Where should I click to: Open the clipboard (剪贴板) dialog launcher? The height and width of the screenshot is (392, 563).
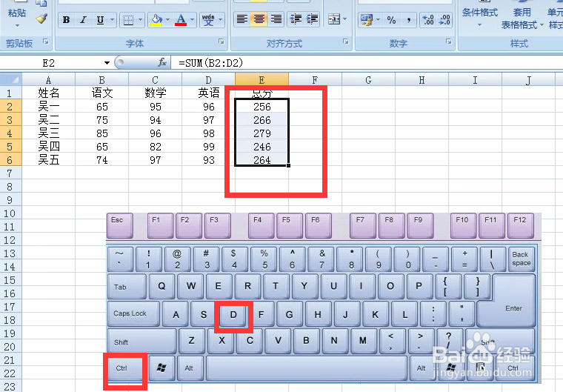[46, 41]
